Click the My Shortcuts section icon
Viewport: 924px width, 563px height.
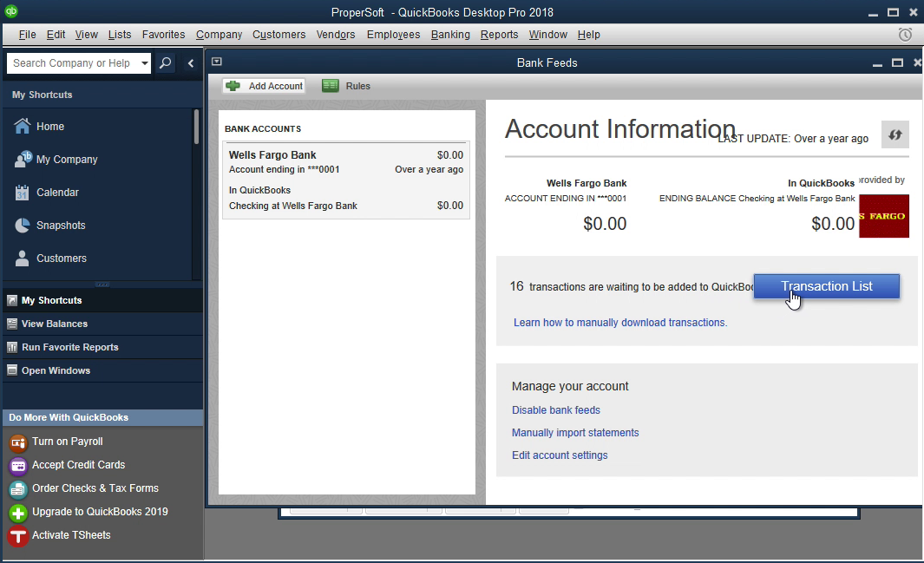[12, 300]
